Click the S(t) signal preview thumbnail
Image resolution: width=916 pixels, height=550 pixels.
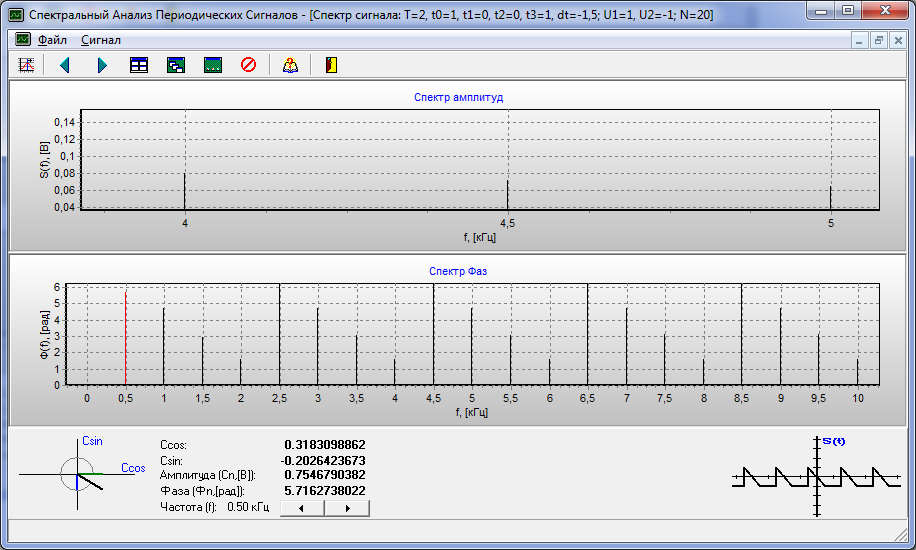[818, 477]
